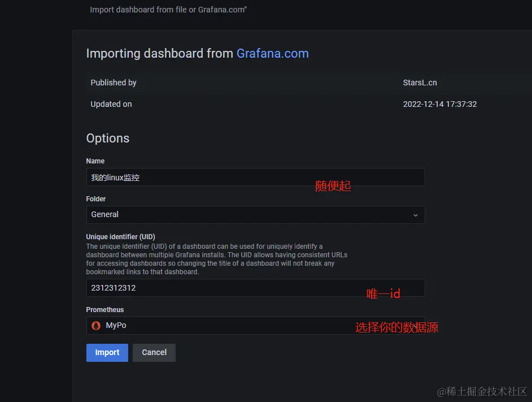Select the updated date 2022-12-14 17:37:32

(440, 104)
